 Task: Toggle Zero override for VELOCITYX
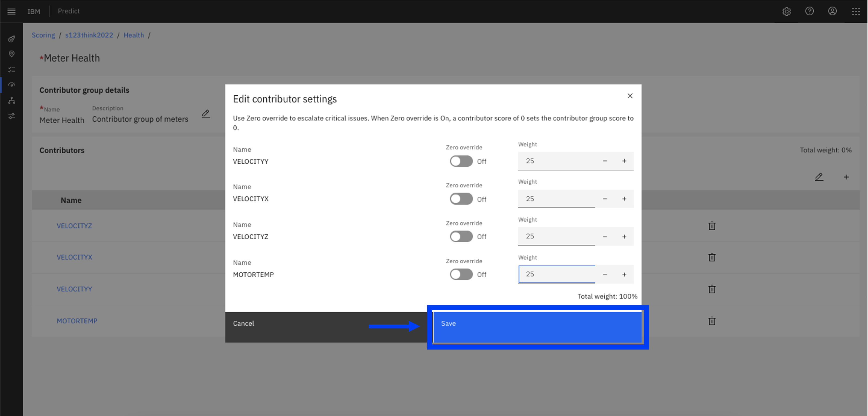(461, 199)
